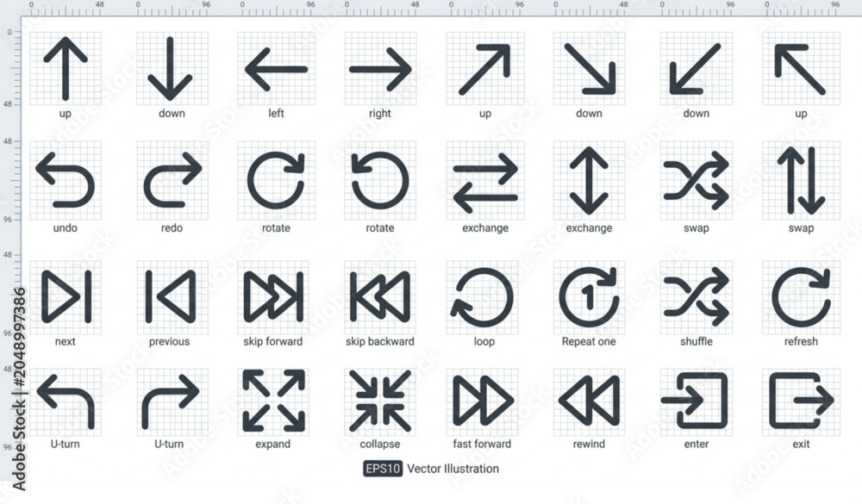Click the rewind double-triangle icon
The width and height of the screenshot is (862, 504).
tap(589, 401)
